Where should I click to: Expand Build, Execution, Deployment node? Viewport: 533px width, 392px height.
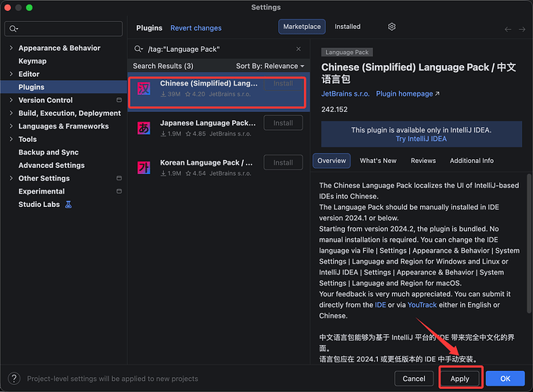pyautogui.click(x=11, y=113)
